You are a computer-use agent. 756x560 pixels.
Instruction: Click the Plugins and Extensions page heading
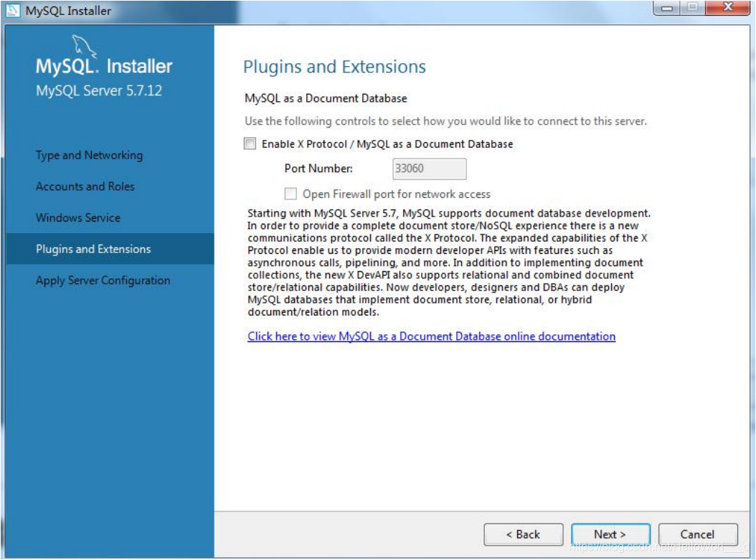pos(335,67)
